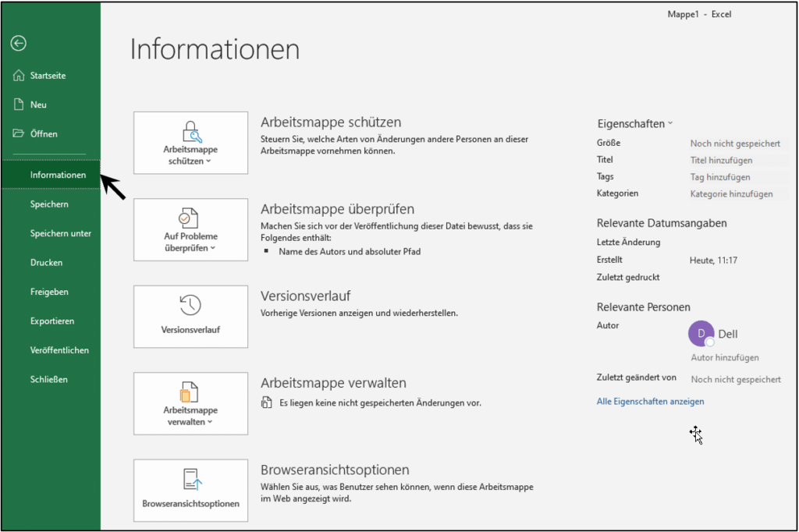
Task: Click the Mappe1 - Excel window title
Action: coord(699,14)
